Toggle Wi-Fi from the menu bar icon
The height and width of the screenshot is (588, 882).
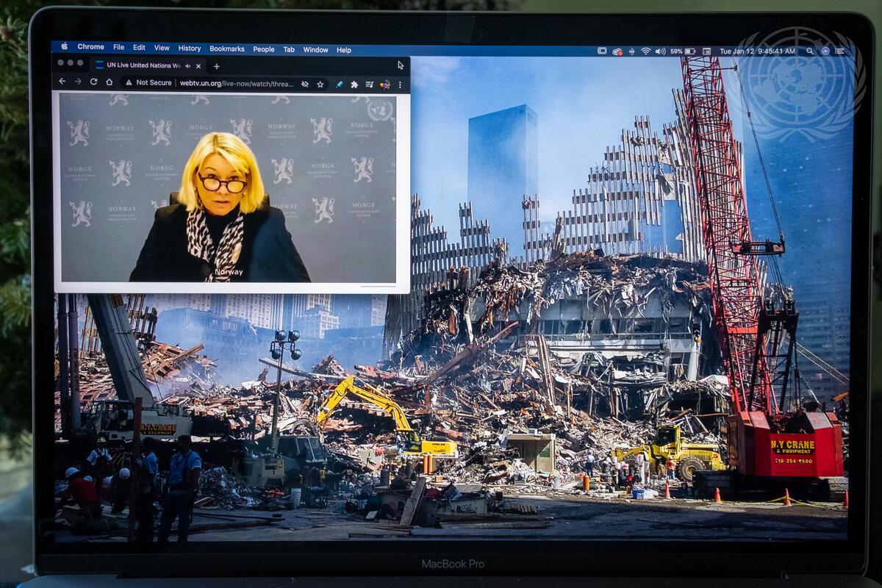(x=645, y=51)
